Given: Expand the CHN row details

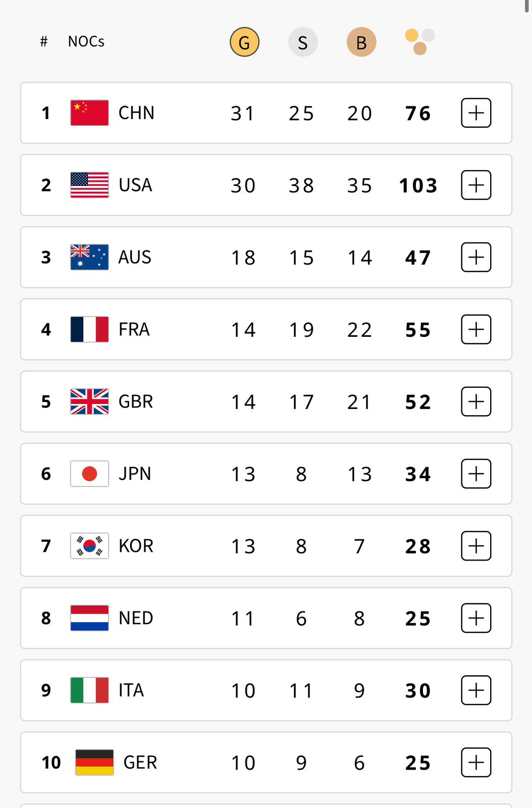Looking at the screenshot, I should pos(476,113).
